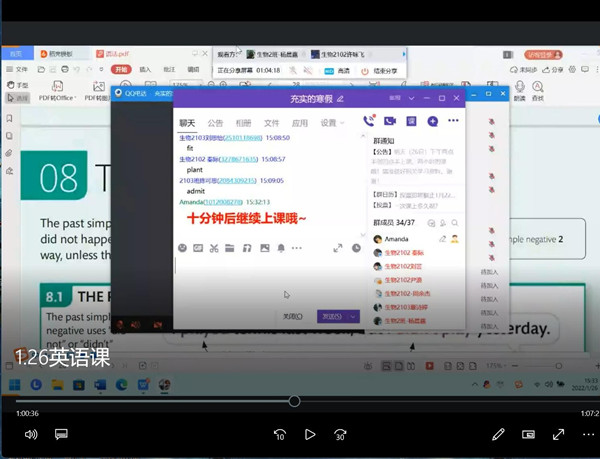
Task: Skip forward 30 seconds
Action: click(x=340, y=434)
